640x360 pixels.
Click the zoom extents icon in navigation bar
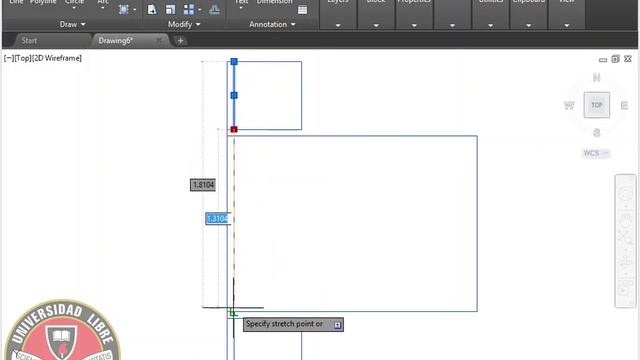click(x=625, y=238)
